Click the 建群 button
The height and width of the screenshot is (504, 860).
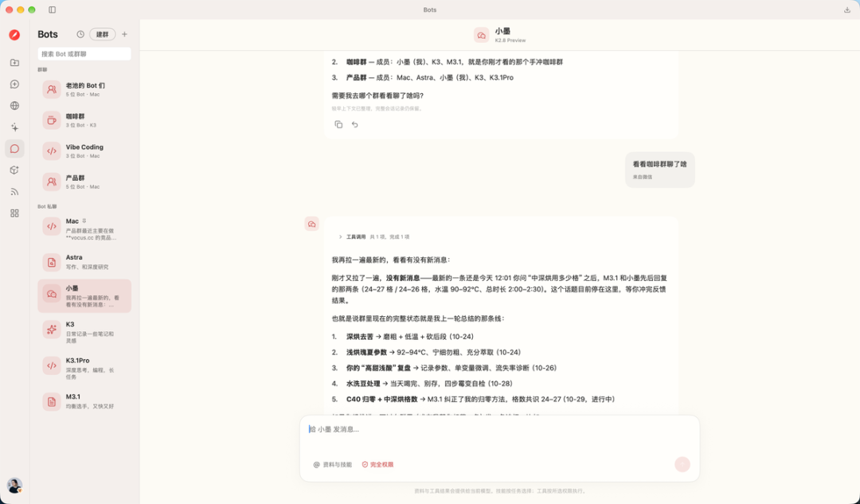[103, 34]
